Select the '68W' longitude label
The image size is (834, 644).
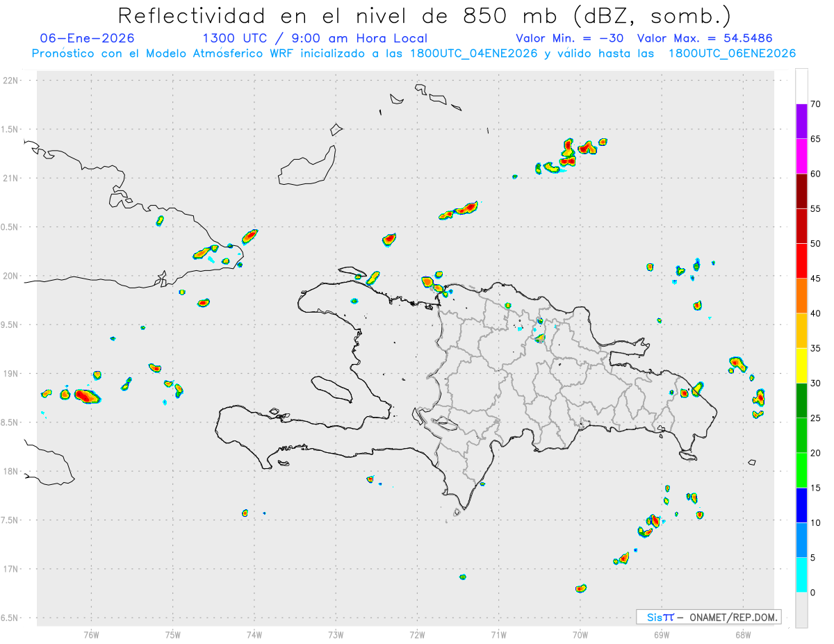(743, 635)
